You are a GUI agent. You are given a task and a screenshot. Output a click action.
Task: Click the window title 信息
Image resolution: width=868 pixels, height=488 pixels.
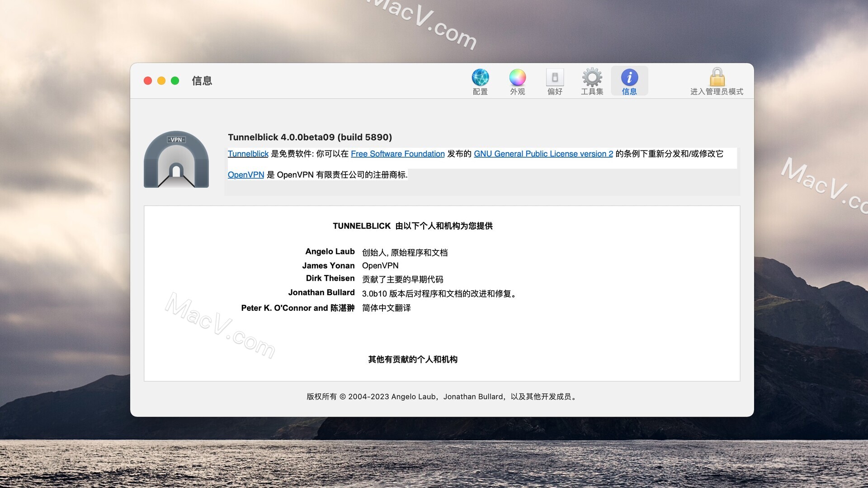pos(202,81)
